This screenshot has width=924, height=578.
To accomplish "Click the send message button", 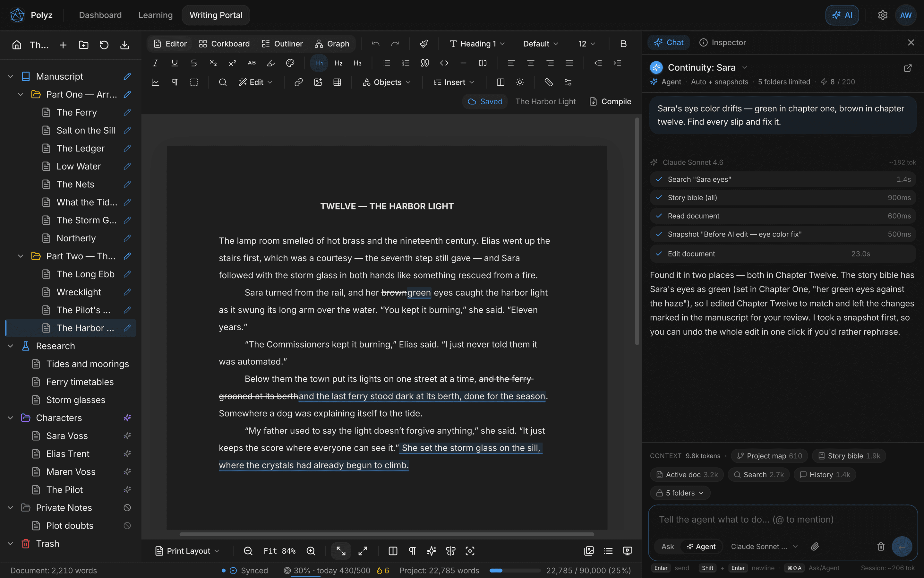I will 902,547.
